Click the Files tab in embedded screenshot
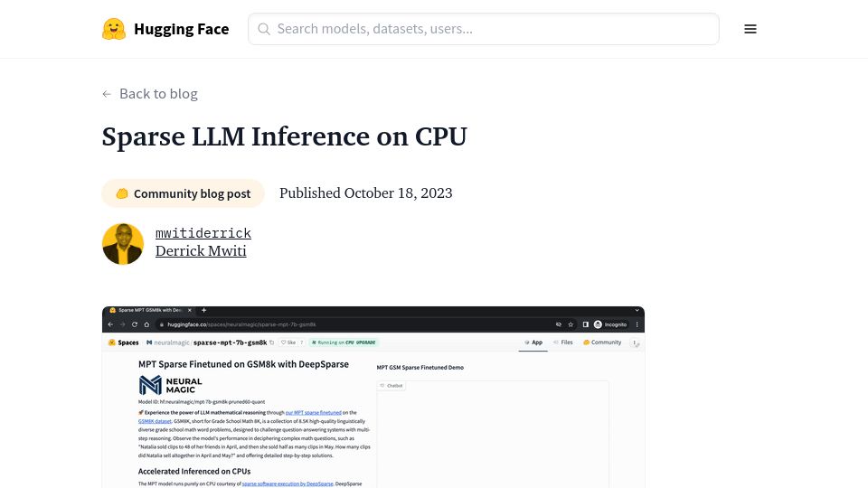This screenshot has width=868, height=488. click(x=563, y=343)
